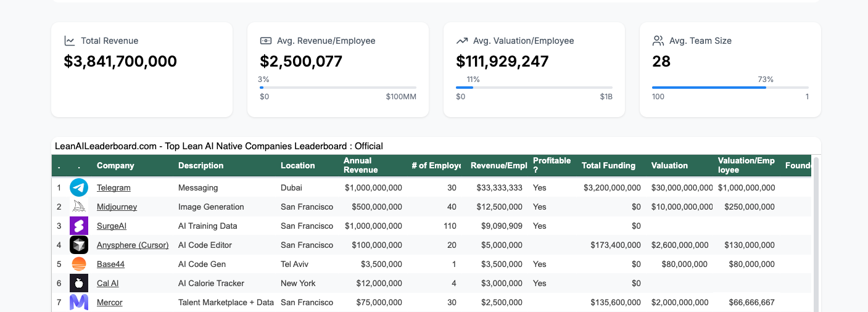Open the Anysphere (Cursor) link

pyautogui.click(x=133, y=245)
